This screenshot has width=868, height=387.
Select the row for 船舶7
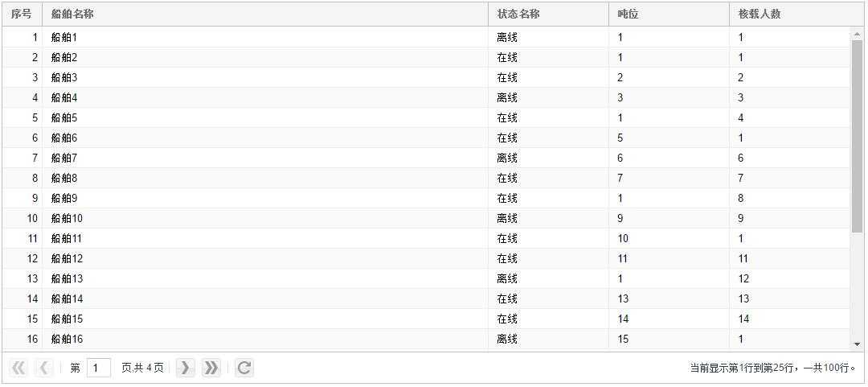click(x=426, y=158)
